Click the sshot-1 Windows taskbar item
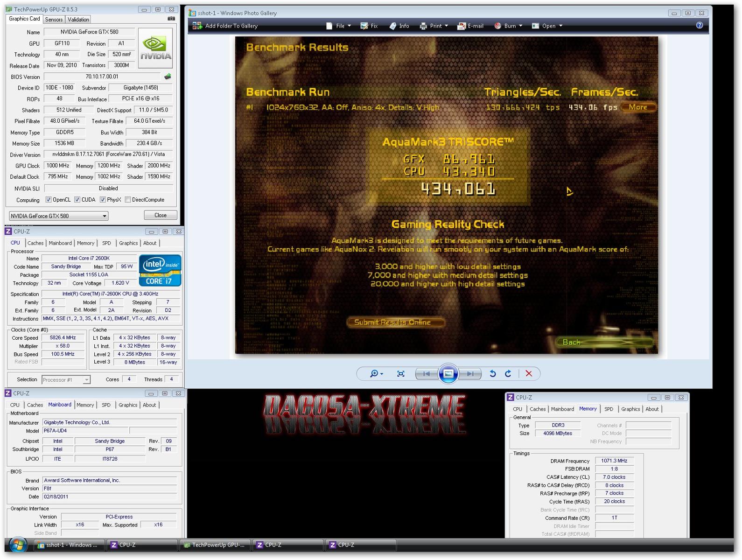742x560 pixels. [x=68, y=545]
